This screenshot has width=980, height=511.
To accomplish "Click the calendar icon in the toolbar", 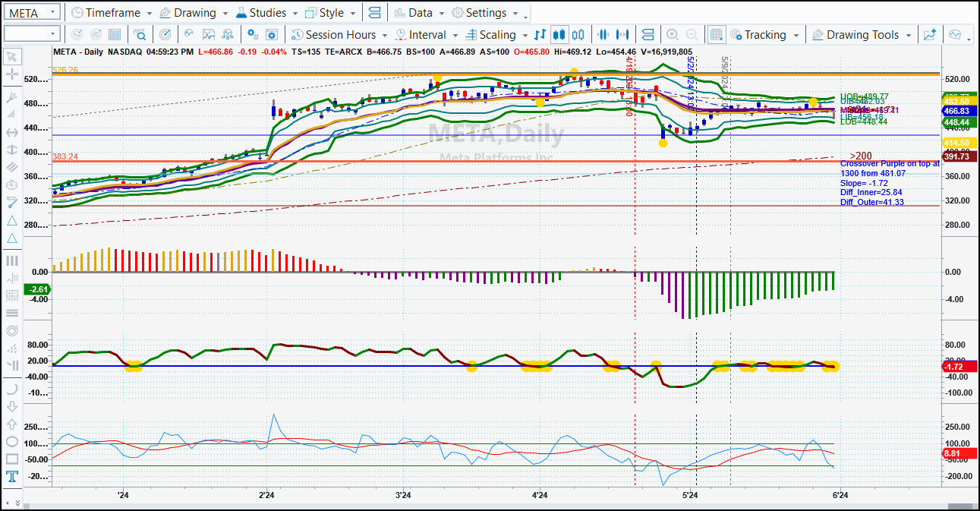I will click(115, 34).
